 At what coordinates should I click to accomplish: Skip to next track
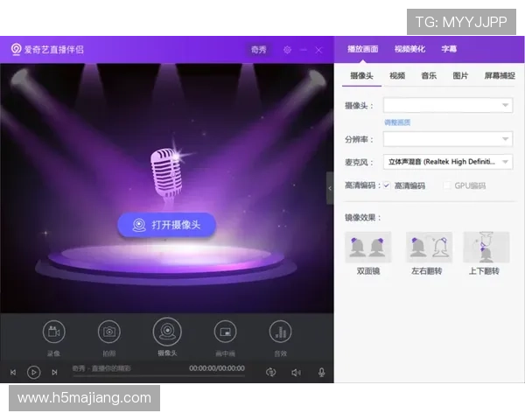[54, 372]
